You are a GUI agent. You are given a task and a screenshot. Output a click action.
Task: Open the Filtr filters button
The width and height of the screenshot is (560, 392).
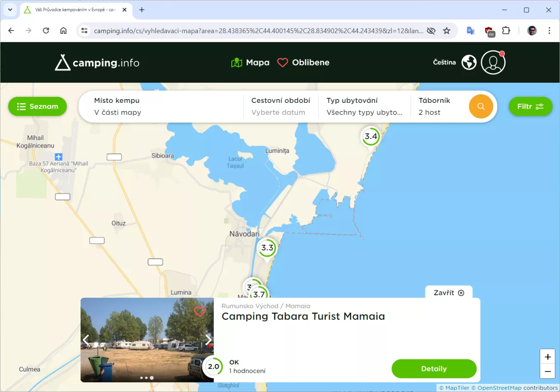pyautogui.click(x=530, y=106)
